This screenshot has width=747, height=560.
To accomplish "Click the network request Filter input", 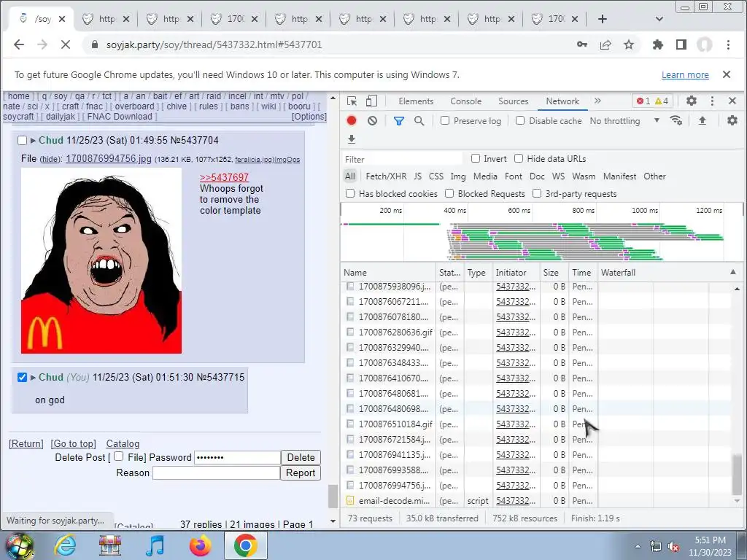I will pos(403,159).
